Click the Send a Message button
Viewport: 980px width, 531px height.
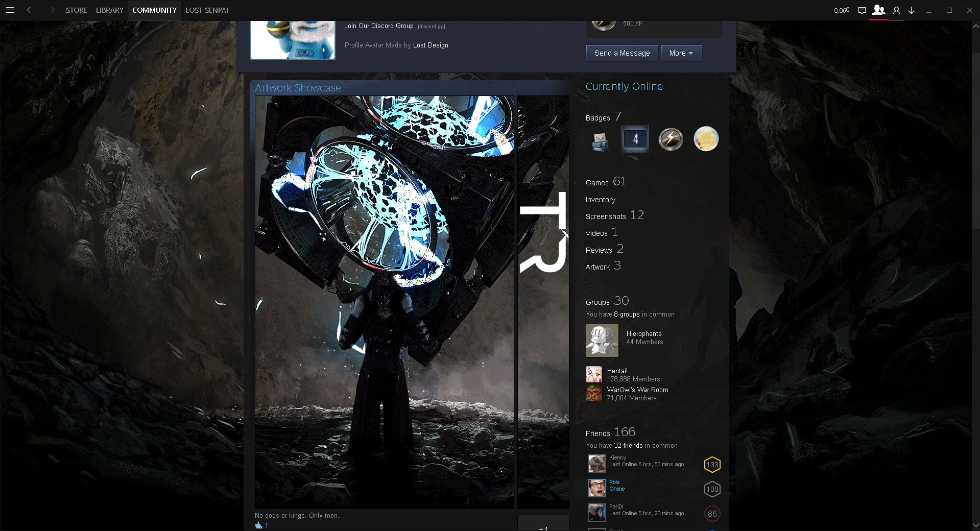[622, 53]
